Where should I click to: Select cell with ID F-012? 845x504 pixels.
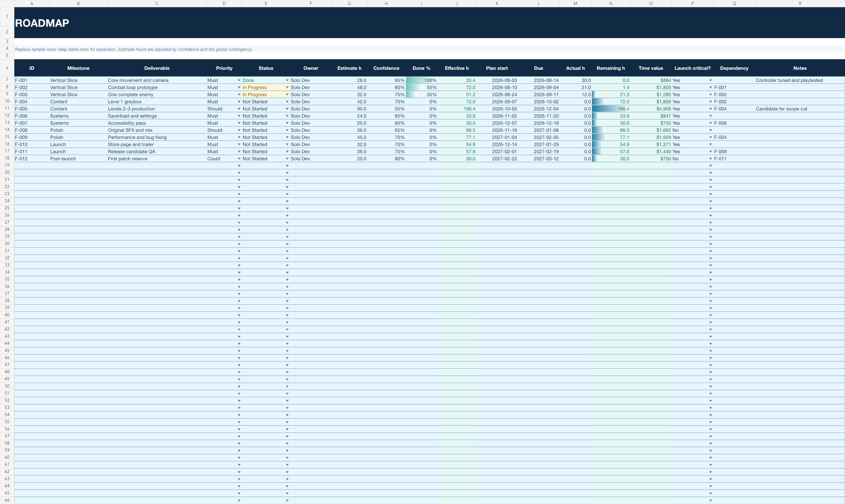click(32, 159)
